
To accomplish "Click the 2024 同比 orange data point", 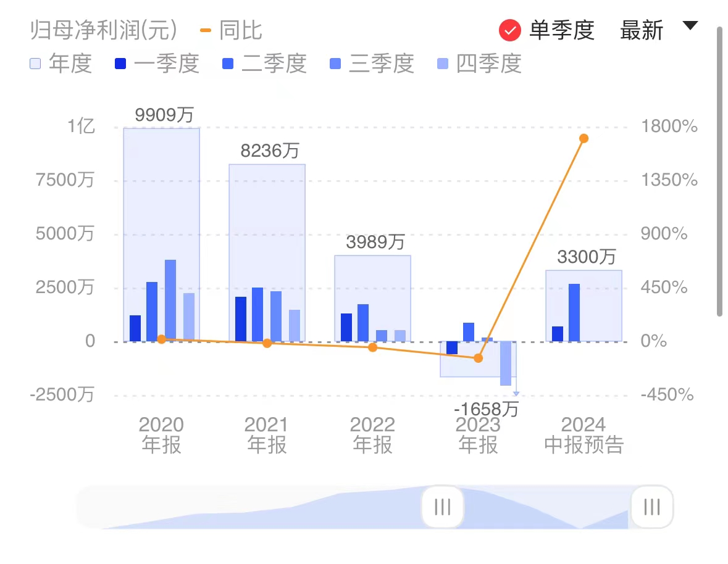I will pyautogui.click(x=584, y=138).
